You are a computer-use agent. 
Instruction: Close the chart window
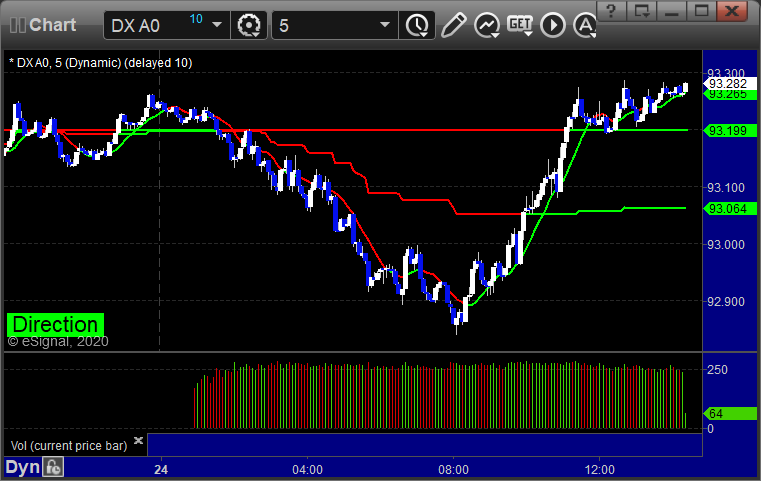tap(732, 11)
